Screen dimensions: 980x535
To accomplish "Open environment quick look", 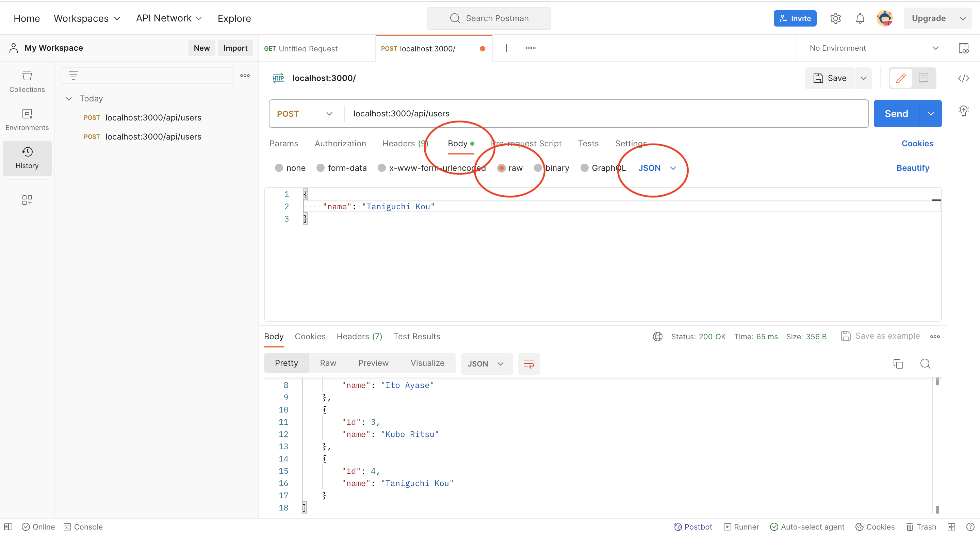I will 964,48.
